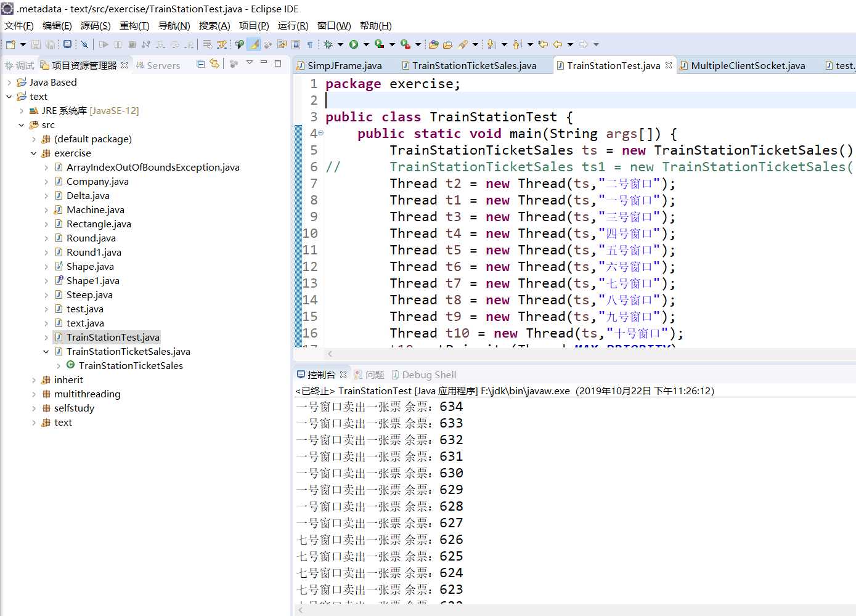The height and width of the screenshot is (616, 856).
Task: Open the Debug configurations dropdown arrow
Action: [x=340, y=44]
